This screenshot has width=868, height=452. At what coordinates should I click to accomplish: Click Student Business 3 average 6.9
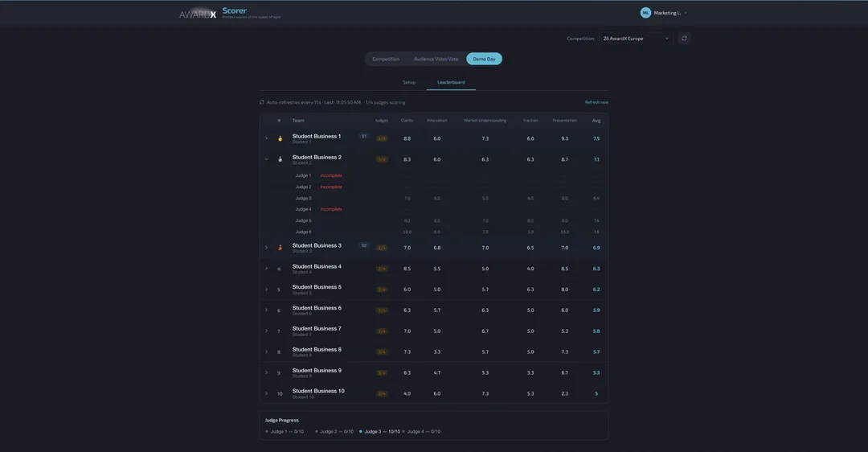tap(596, 248)
